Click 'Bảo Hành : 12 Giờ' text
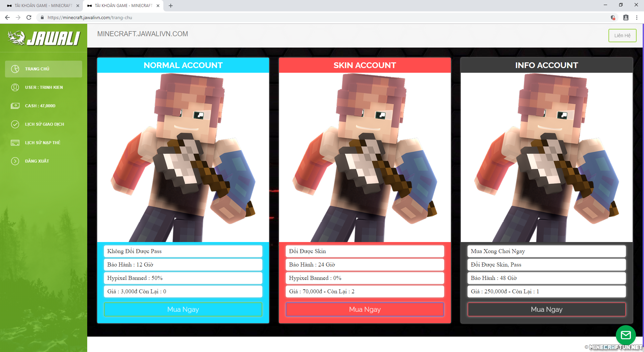This screenshot has width=644, height=352. (130, 265)
